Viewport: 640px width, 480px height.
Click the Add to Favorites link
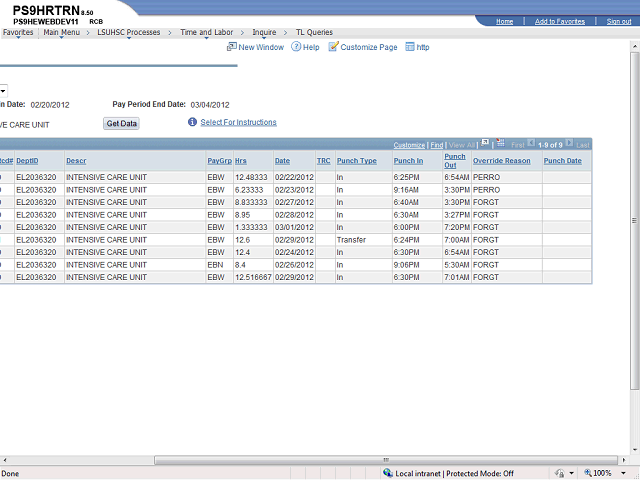click(560, 21)
